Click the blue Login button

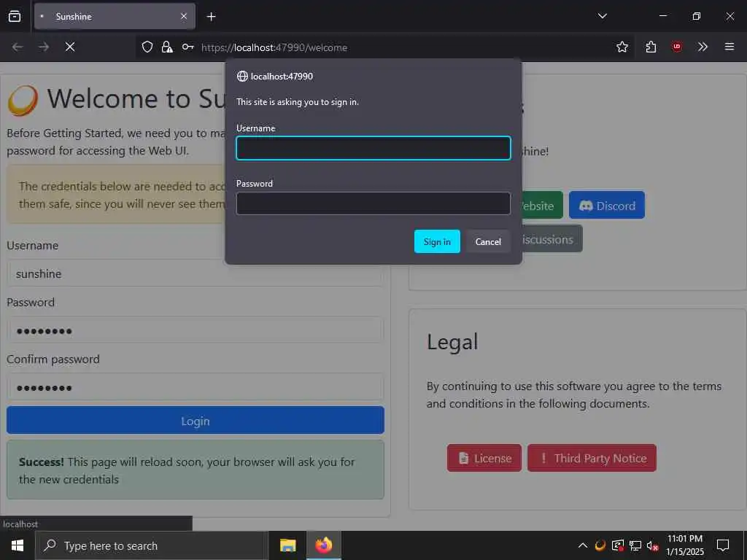pyautogui.click(x=196, y=420)
